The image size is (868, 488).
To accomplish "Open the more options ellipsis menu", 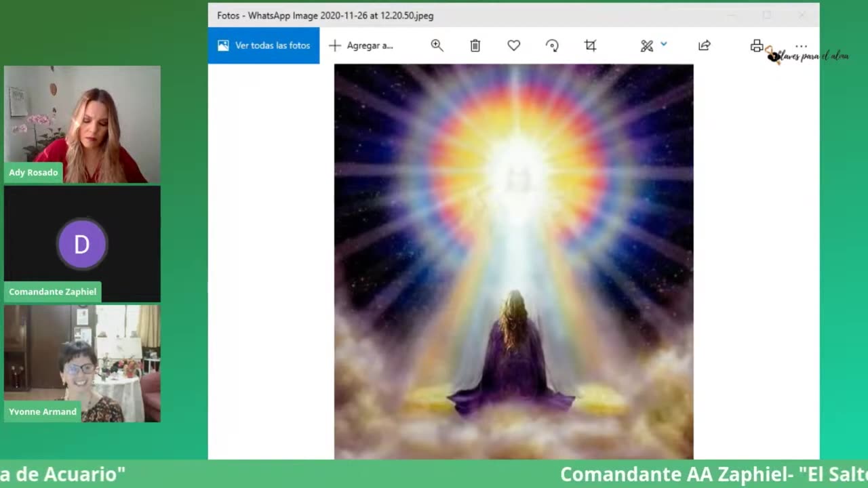I will tap(801, 46).
